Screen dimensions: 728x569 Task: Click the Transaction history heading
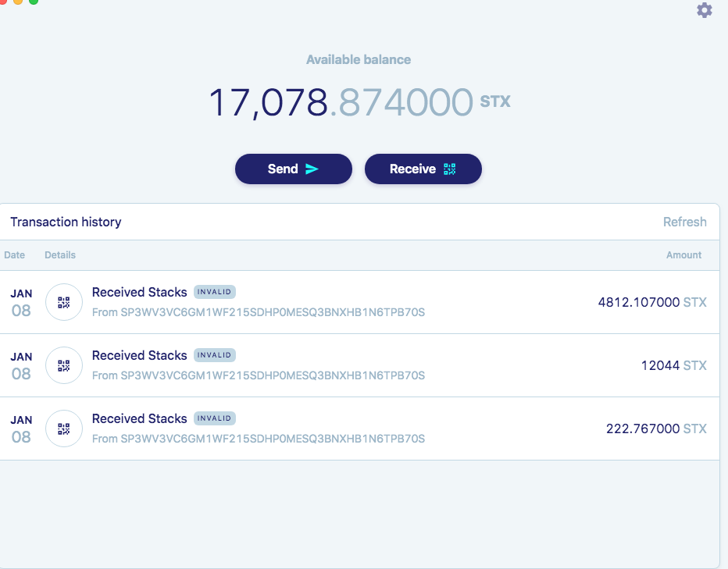coord(66,222)
